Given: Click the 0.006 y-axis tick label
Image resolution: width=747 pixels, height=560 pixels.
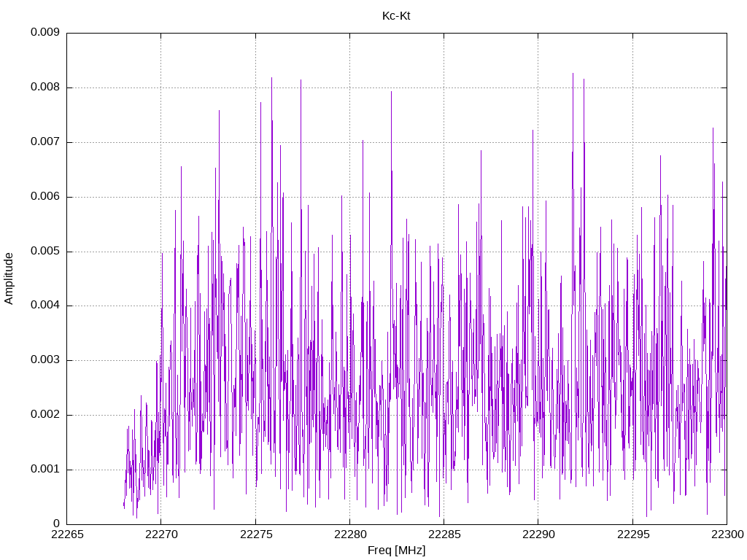Looking at the screenshot, I should click(45, 197).
